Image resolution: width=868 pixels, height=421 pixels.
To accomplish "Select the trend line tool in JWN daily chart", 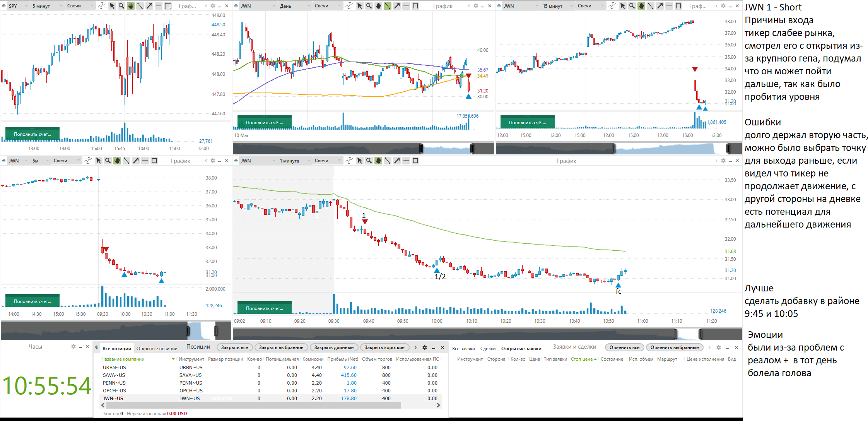I will click(x=388, y=6).
